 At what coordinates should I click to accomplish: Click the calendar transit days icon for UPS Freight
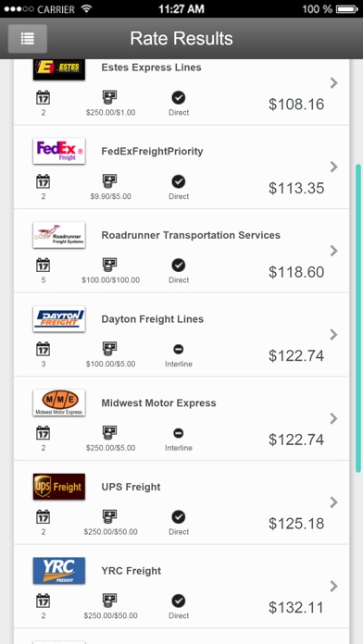point(44,516)
